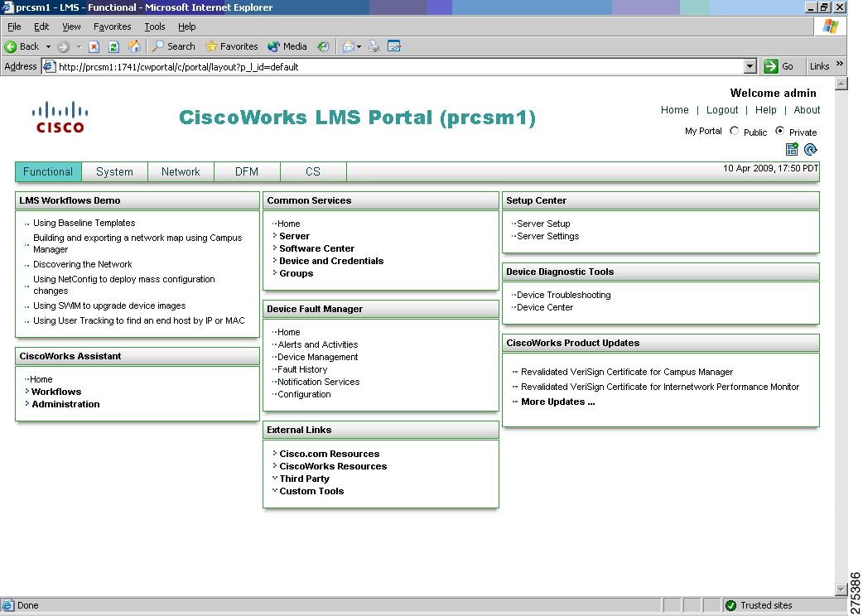Click the green Go arrow button
The width and height of the screenshot is (863, 616).
click(x=771, y=66)
